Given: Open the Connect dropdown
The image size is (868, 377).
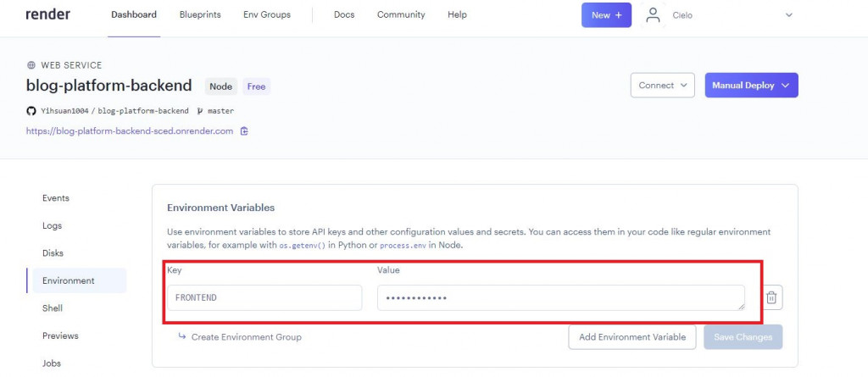Looking at the screenshot, I should pyautogui.click(x=662, y=86).
